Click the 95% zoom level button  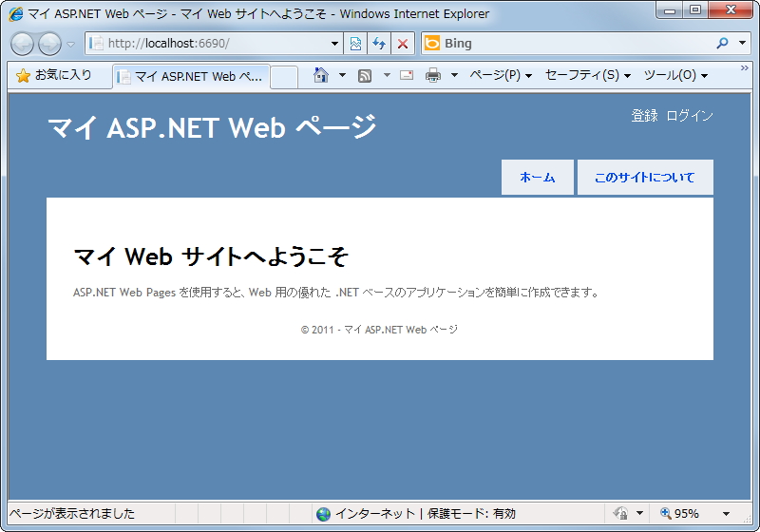(680, 514)
